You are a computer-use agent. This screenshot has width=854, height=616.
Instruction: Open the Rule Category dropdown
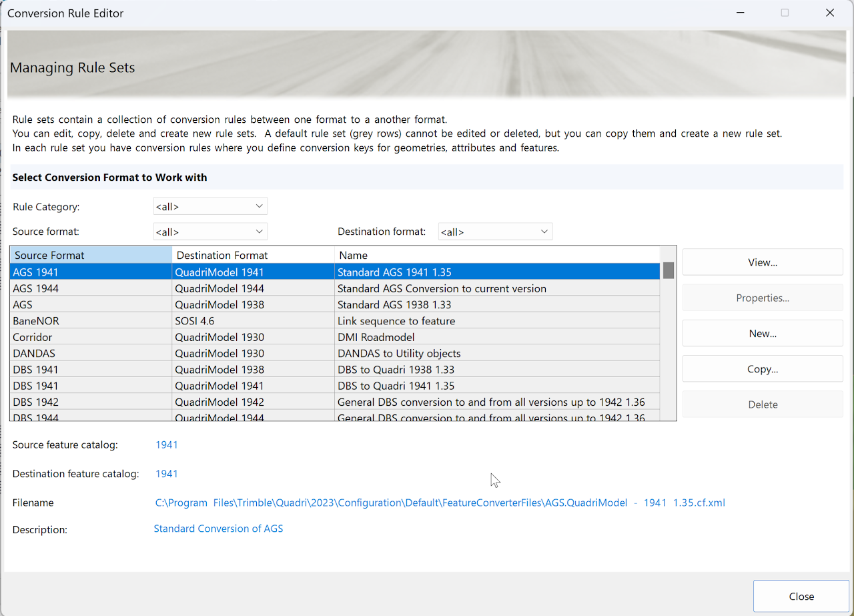[210, 206]
